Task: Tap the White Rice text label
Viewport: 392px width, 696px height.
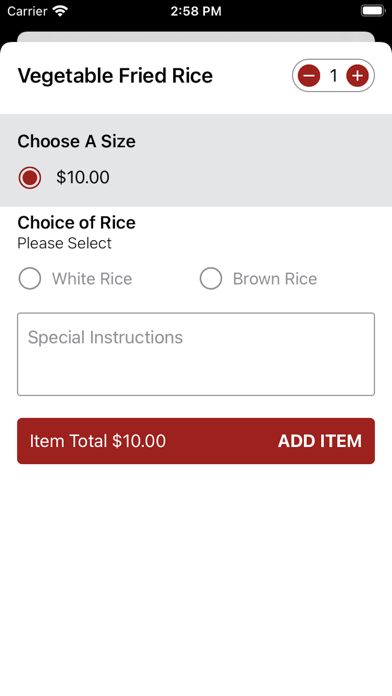Action: pos(92,279)
